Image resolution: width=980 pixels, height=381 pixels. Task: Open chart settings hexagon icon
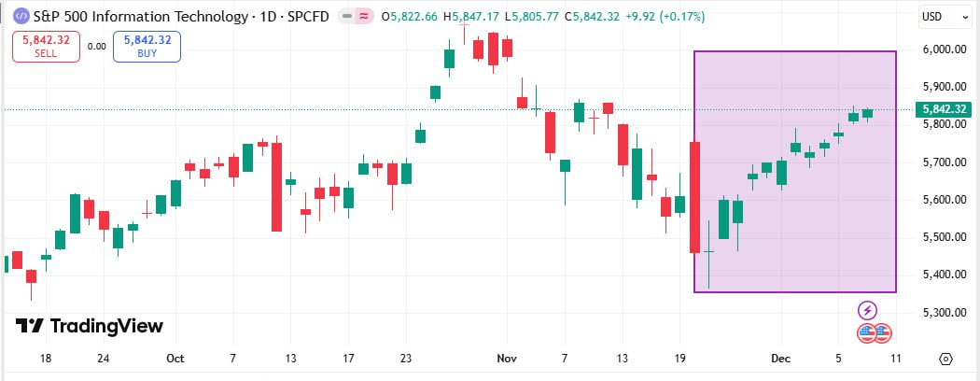coord(945,360)
